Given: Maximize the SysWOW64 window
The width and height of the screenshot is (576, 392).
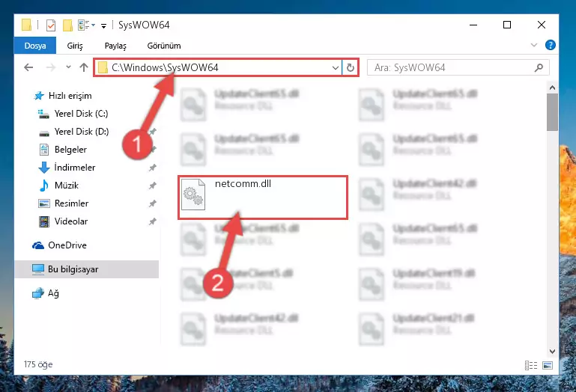Looking at the screenshot, I should coord(507,25).
